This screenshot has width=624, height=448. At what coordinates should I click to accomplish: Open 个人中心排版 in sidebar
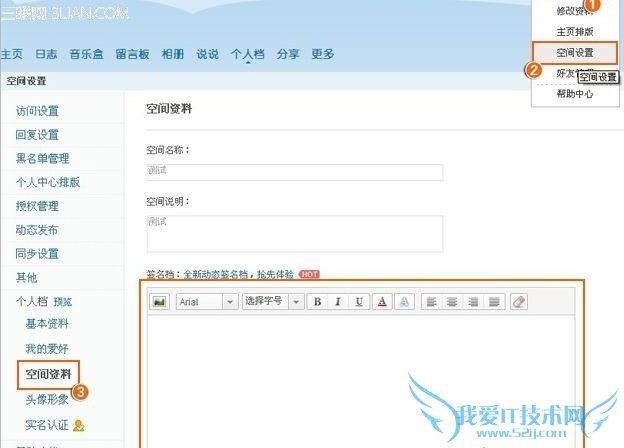click(x=48, y=182)
